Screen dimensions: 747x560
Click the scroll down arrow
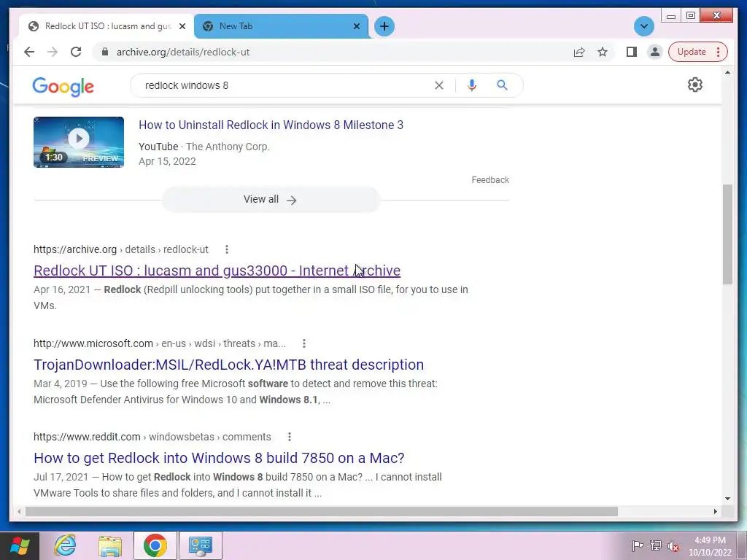pyautogui.click(x=727, y=499)
